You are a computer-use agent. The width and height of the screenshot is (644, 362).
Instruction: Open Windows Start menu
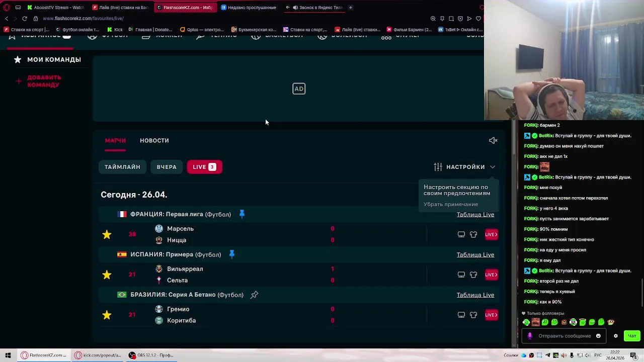pos(8,355)
